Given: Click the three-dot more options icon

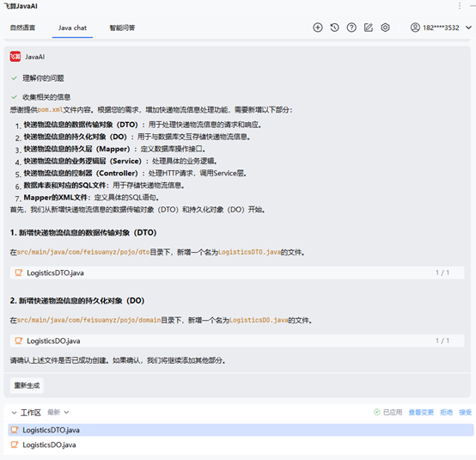Looking at the screenshot, I should 460,6.
